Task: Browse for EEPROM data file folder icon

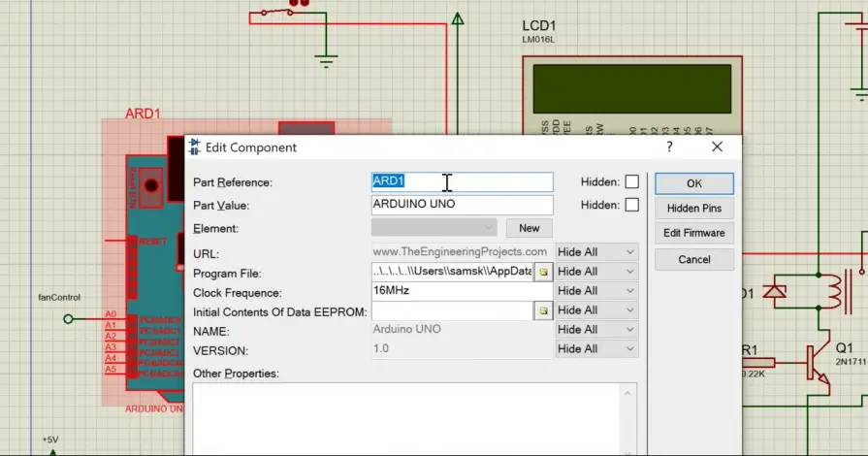Action: coord(543,310)
